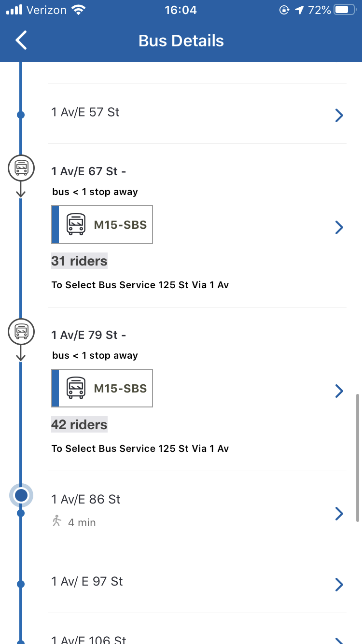
Task: Tap the battery indicator in the status bar
Action: click(x=344, y=9)
